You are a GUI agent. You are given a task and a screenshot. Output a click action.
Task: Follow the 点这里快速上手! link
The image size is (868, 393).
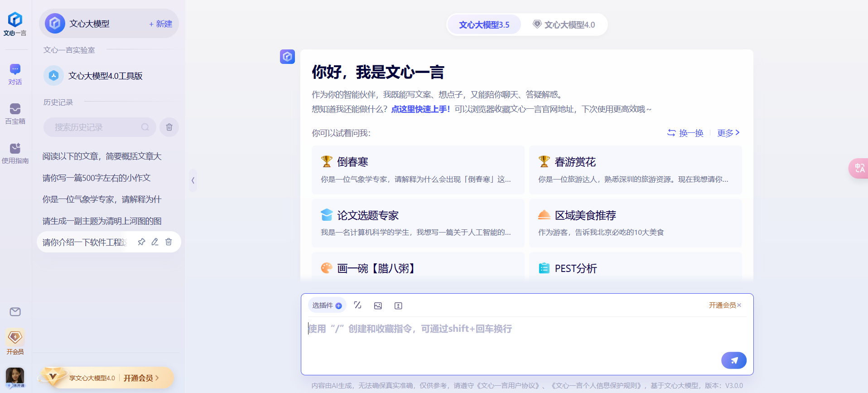tap(420, 109)
